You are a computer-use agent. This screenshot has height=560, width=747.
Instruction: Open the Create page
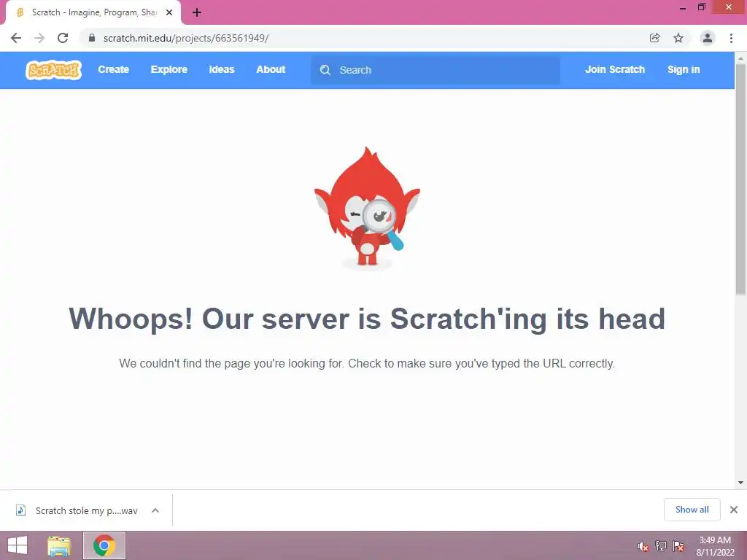[x=113, y=69]
